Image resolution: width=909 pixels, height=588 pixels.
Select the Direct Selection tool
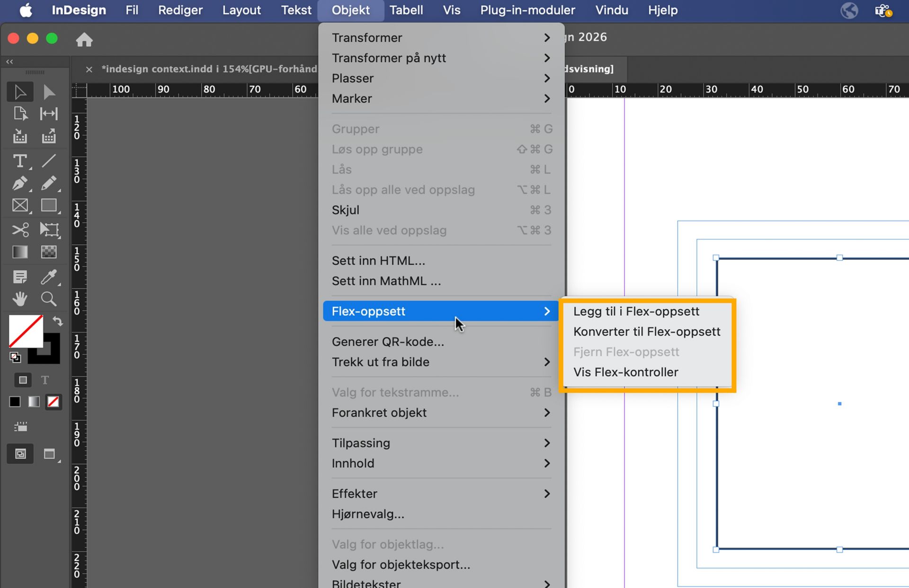[x=49, y=91]
